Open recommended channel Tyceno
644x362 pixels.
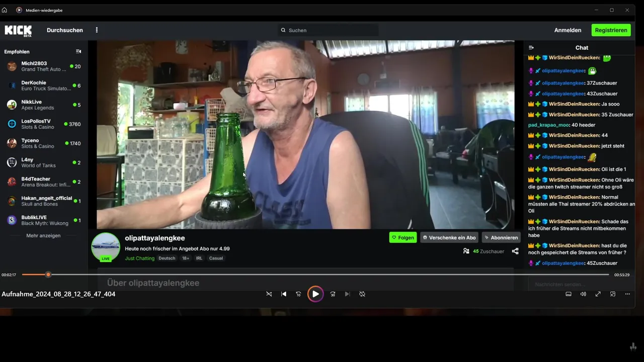(44, 143)
